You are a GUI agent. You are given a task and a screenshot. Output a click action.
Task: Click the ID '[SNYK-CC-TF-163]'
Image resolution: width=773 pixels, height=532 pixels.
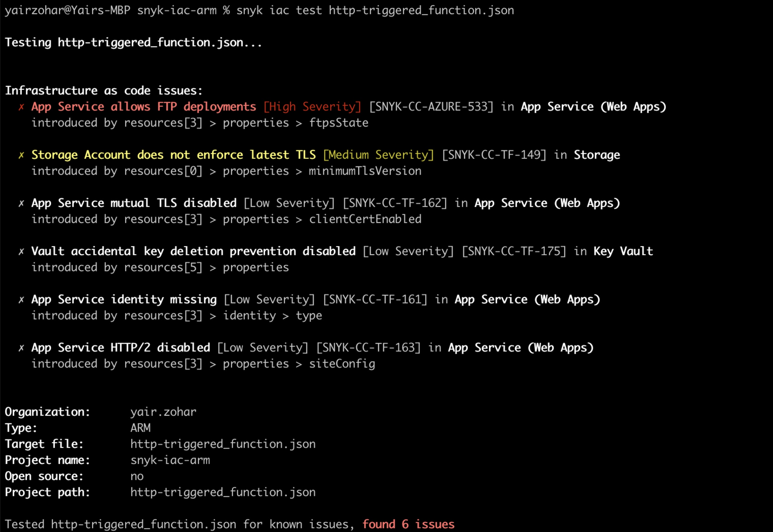click(x=368, y=348)
